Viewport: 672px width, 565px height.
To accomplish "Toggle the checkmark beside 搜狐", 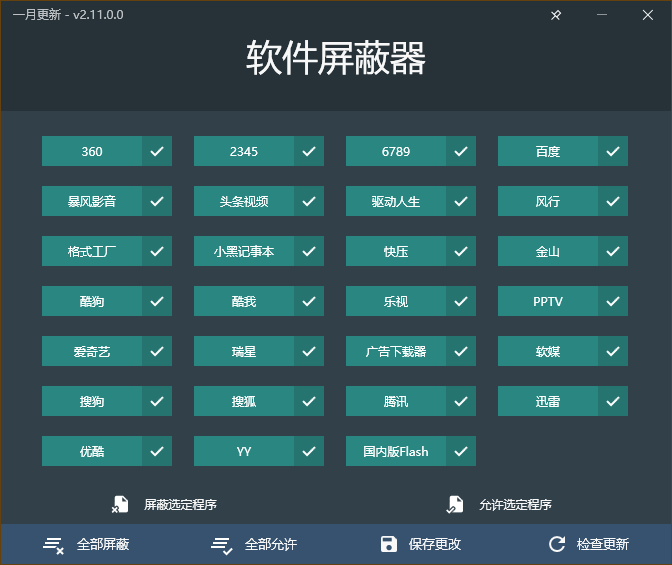I will click(x=309, y=401).
